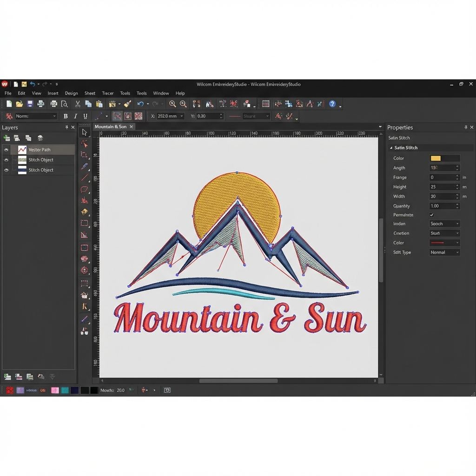Viewport: 476px width, 476px height.
Task: Collapse the Satin Stitch properties section
Action: tap(391, 148)
